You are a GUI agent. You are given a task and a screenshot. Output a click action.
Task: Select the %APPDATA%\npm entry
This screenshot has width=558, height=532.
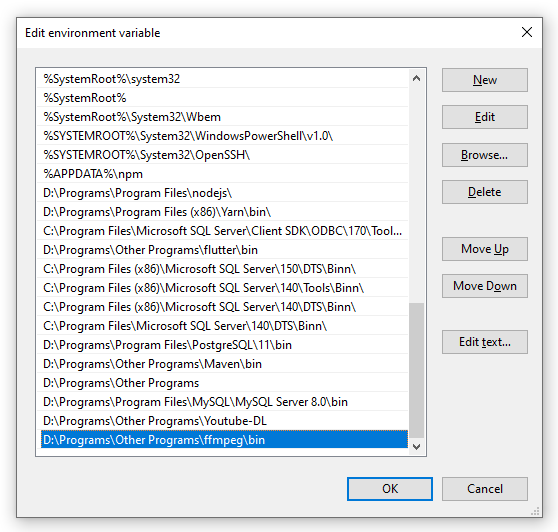pos(223,174)
